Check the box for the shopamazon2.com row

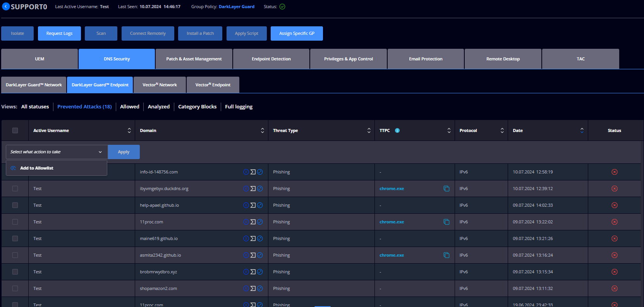pos(15,288)
